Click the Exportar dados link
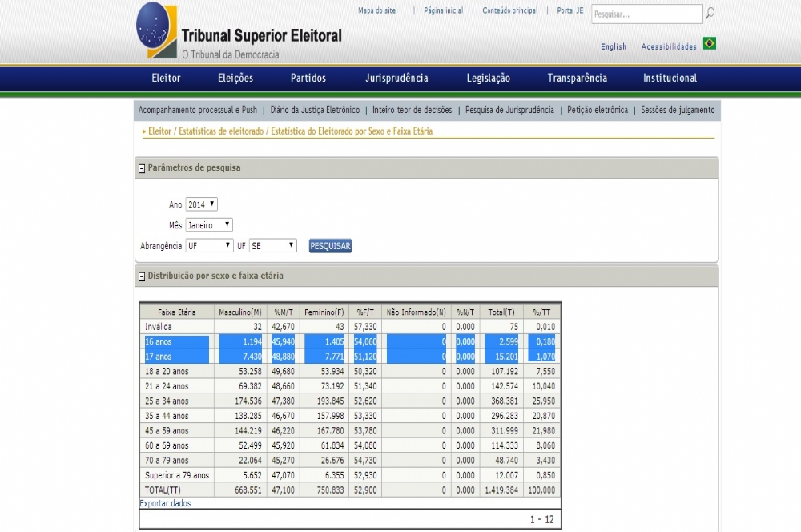The height and width of the screenshot is (532, 801). tap(165, 503)
